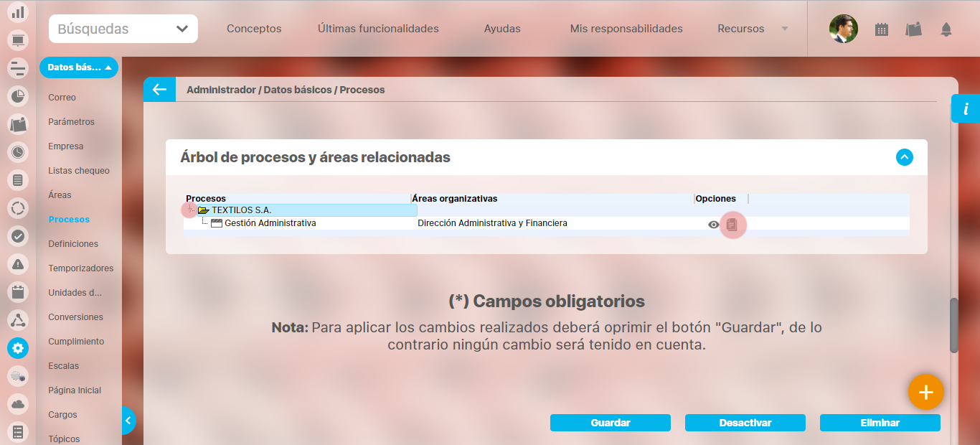Expand the Recursos menu arrow

pyautogui.click(x=785, y=29)
